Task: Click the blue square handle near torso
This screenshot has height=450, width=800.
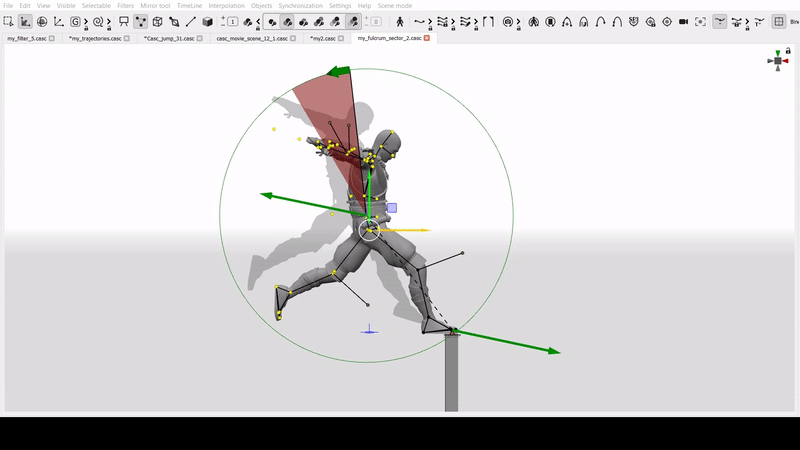Action: coord(392,208)
